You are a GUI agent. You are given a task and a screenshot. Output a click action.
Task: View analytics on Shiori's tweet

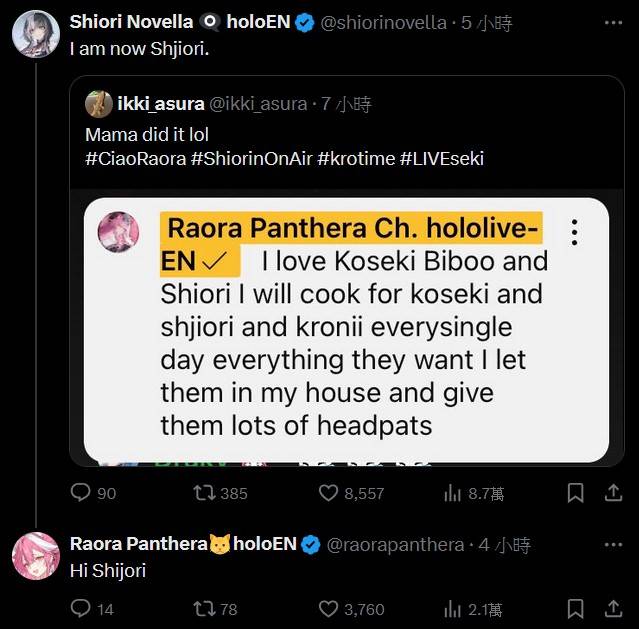tap(452, 493)
